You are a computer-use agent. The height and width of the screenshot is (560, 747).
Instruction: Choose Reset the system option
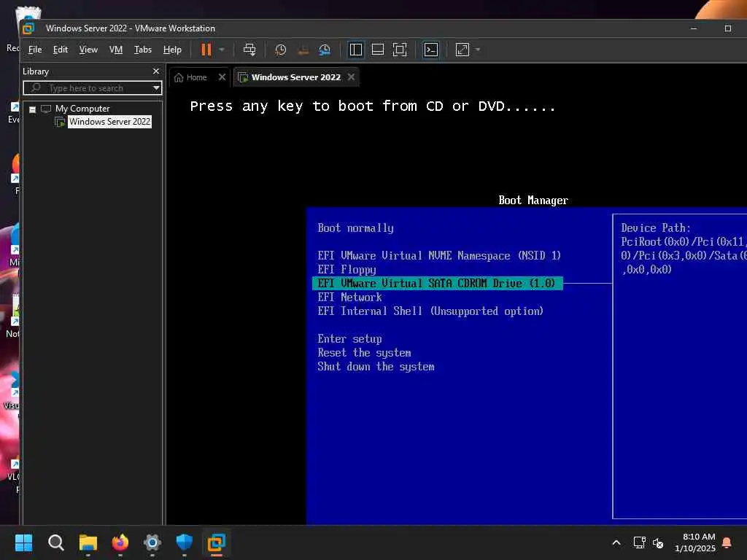point(364,352)
